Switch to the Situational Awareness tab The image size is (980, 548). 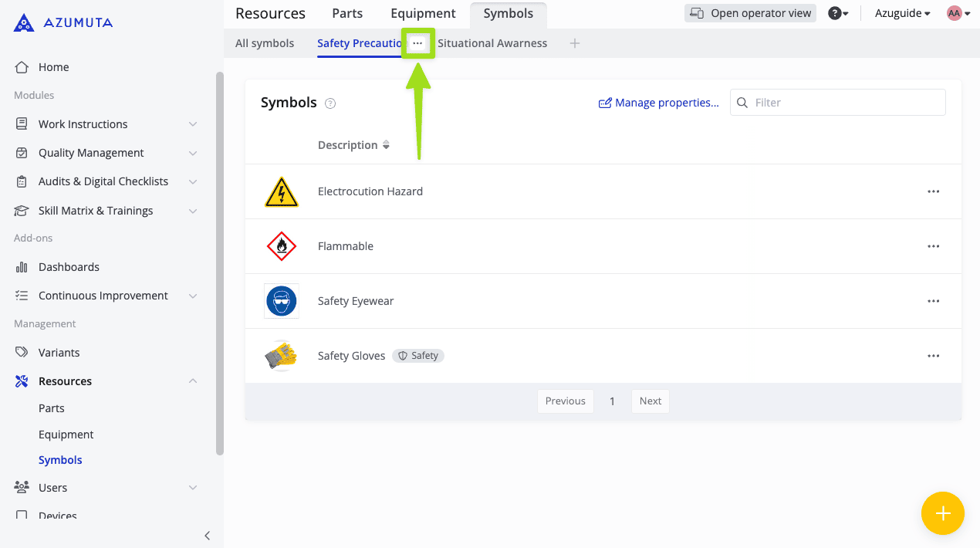pyautogui.click(x=492, y=43)
